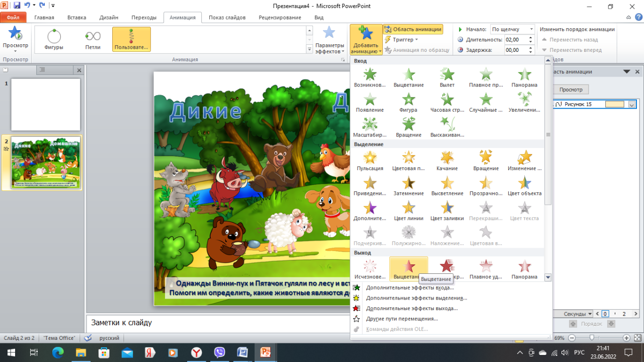Apply the Цвет линии emphasis effect
This screenshot has width=644, height=362.
tap(409, 211)
